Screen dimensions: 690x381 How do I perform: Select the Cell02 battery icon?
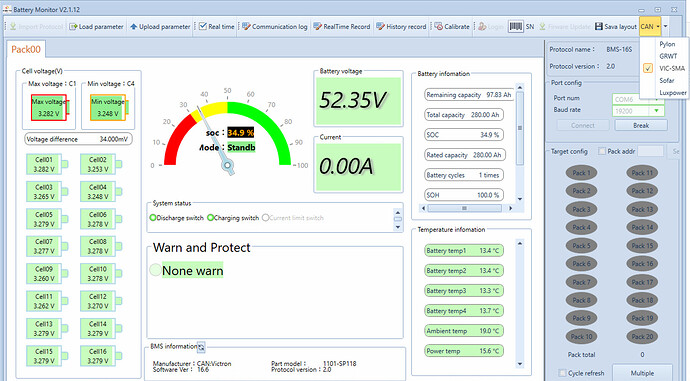[x=100, y=164]
